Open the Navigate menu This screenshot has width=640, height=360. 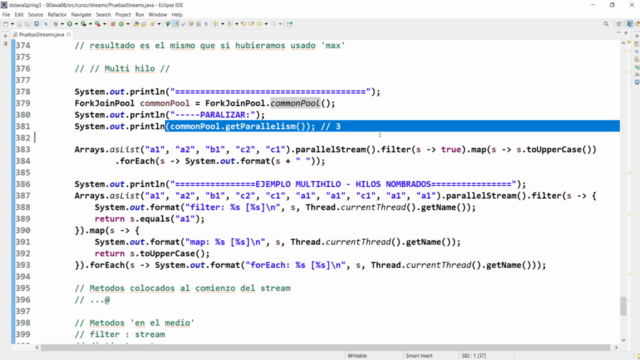pos(81,15)
